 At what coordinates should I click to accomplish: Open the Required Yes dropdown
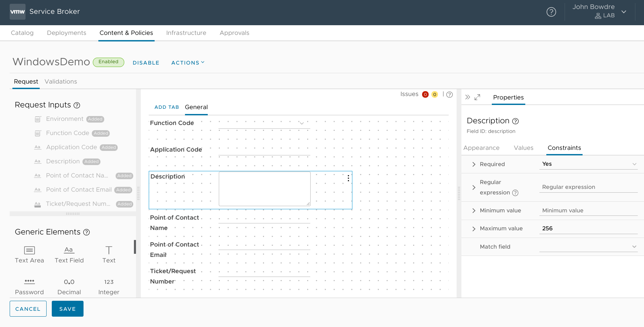point(588,164)
